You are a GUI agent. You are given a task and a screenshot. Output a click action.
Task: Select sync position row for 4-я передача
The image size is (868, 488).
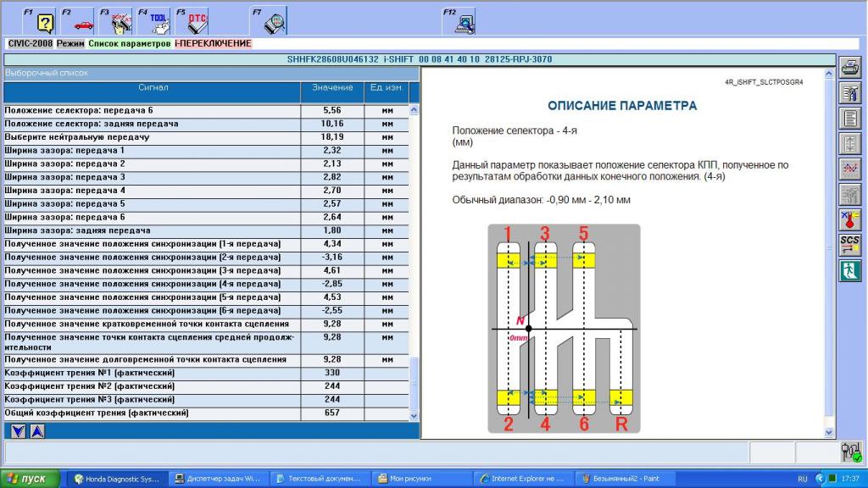coord(206,284)
